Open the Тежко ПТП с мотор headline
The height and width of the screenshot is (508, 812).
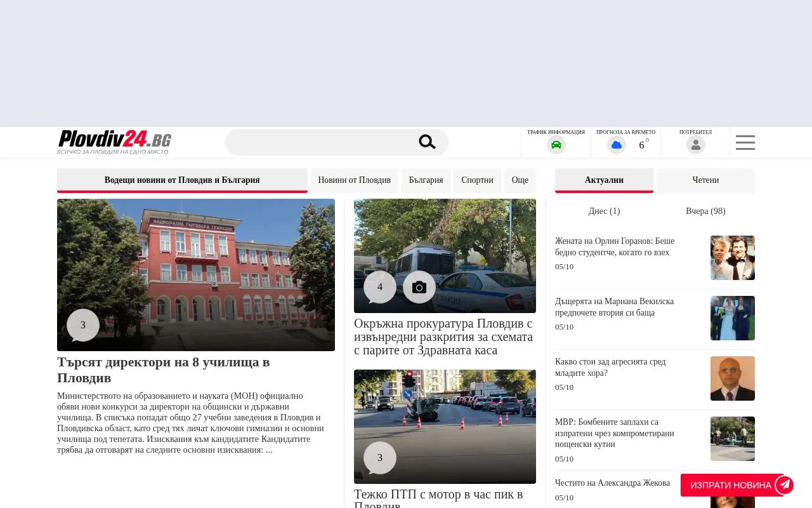438,498
